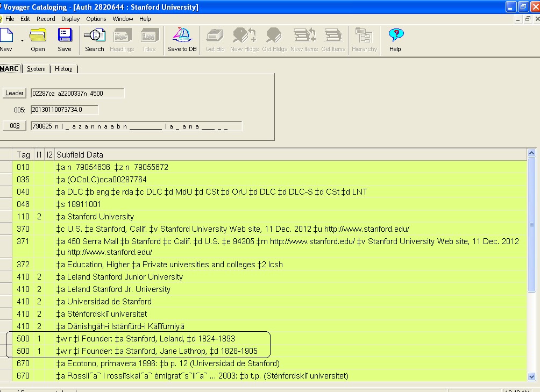Open the Edit menu
Image resolution: width=540 pixels, height=392 pixels.
25,19
